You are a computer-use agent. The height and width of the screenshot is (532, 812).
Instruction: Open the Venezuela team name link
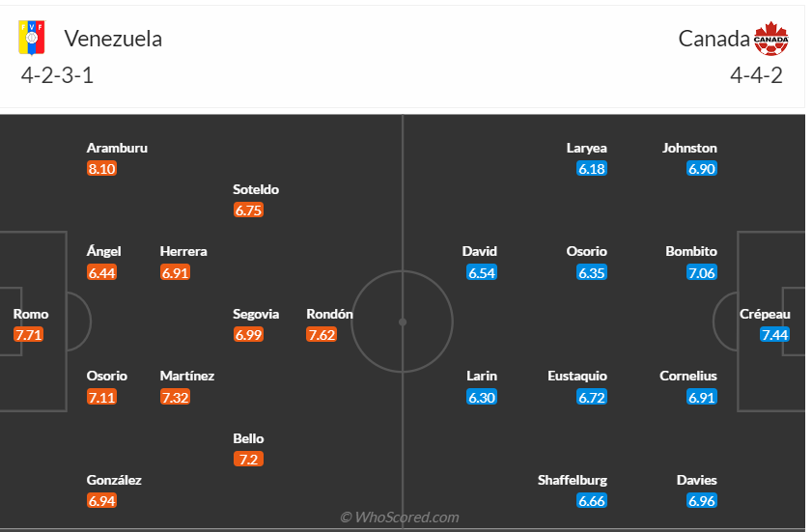113,39
